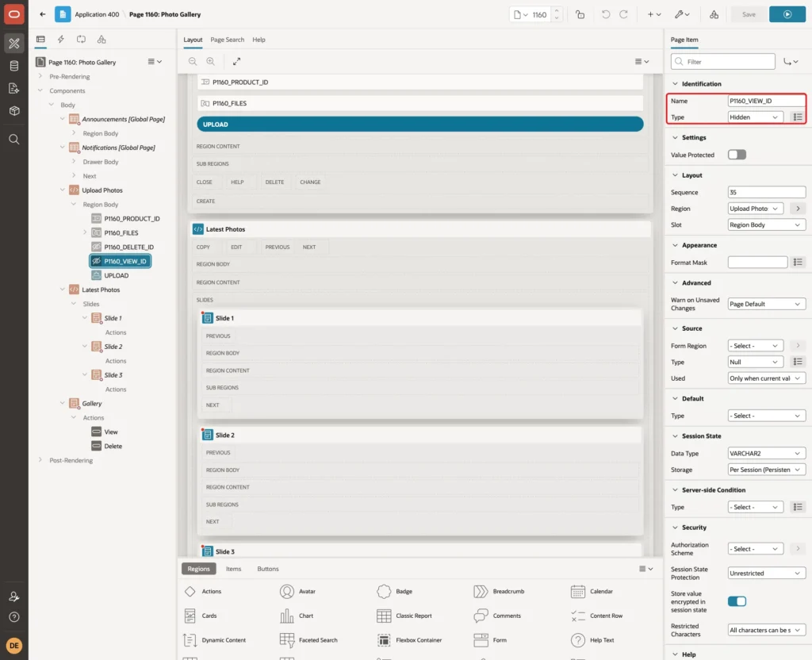This screenshot has width=812, height=660.
Task: Run the page with the play button
Action: click(x=787, y=14)
